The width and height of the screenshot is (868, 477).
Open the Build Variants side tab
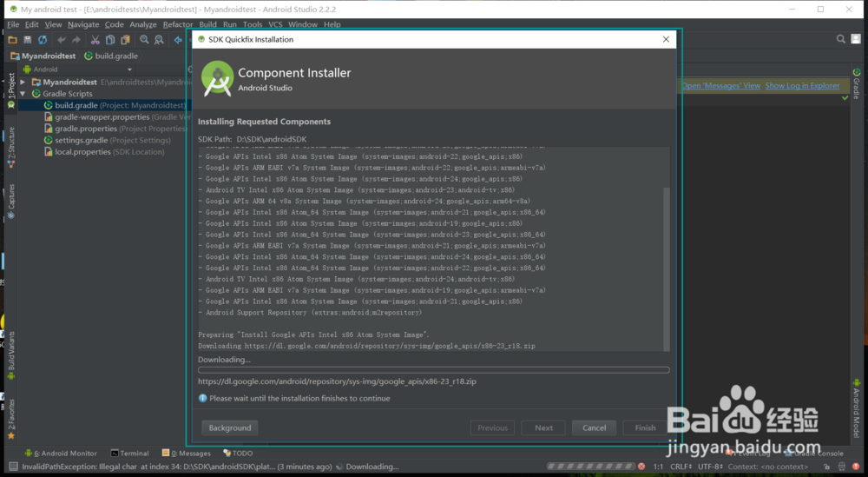point(11,355)
